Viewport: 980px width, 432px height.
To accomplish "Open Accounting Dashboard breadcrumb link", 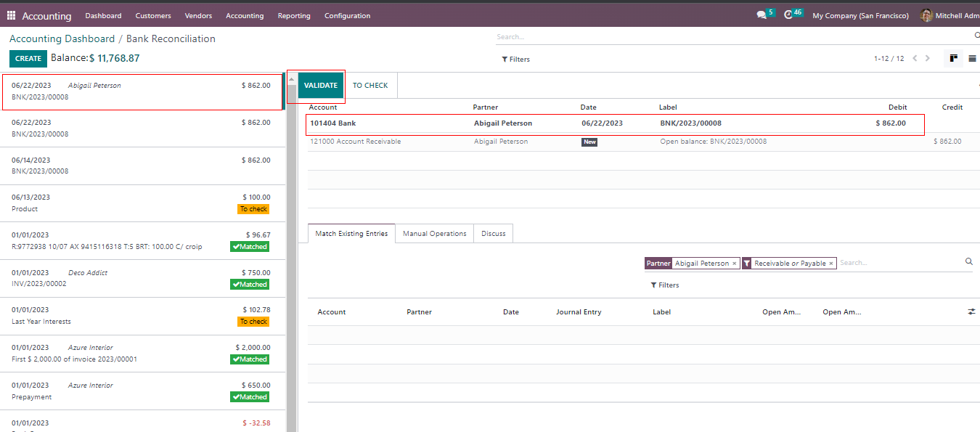I will [x=62, y=39].
